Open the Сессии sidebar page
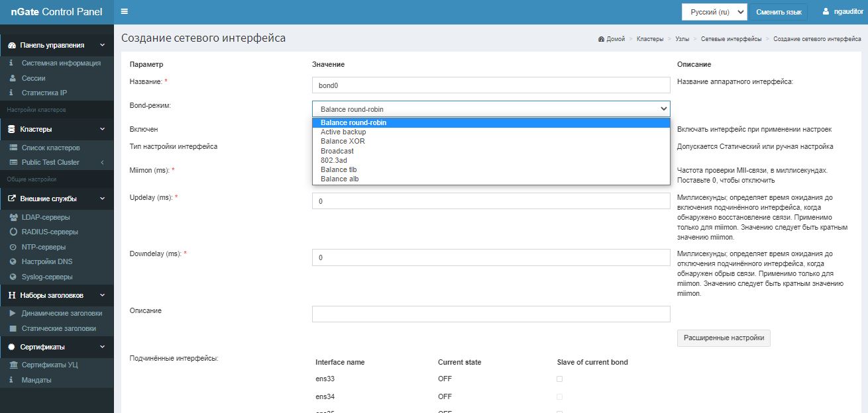This screenshot has width=868, height=413. (x=33, y=78)
